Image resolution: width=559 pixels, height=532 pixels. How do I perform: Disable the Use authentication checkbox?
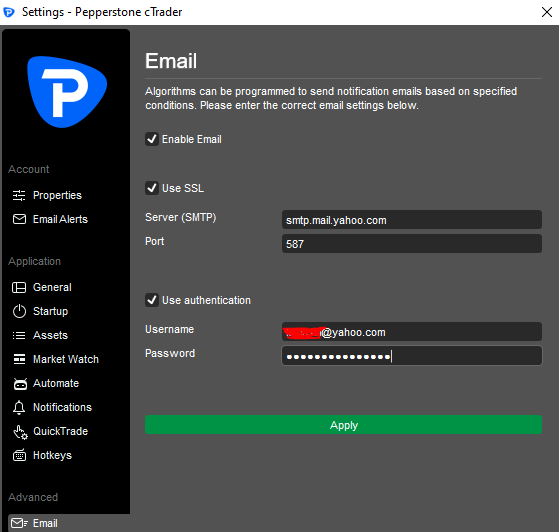(152, 300)
